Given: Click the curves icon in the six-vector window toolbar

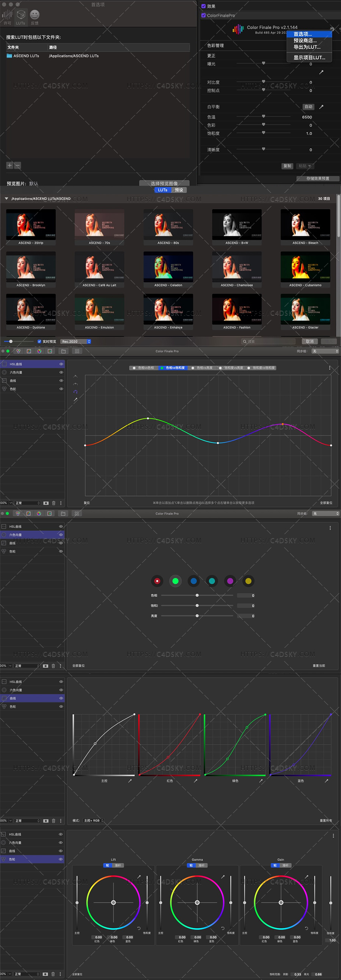Looking at the screenshot, I should click(x=28, y=514).
